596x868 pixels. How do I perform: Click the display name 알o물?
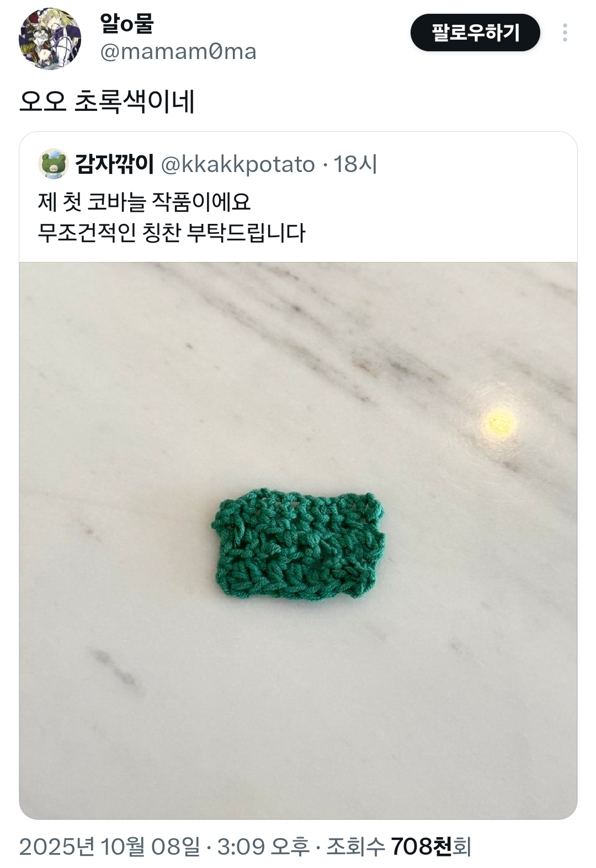pos(126,23)
